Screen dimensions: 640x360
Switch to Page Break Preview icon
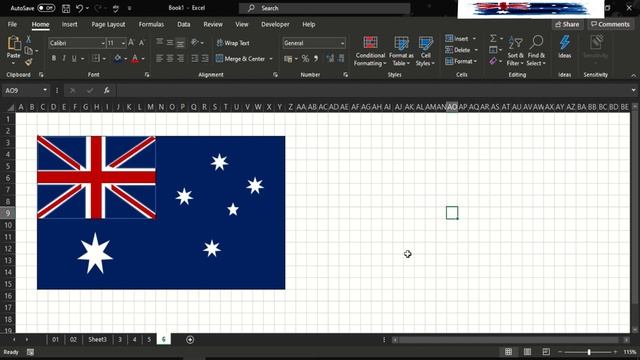point(546,351)
